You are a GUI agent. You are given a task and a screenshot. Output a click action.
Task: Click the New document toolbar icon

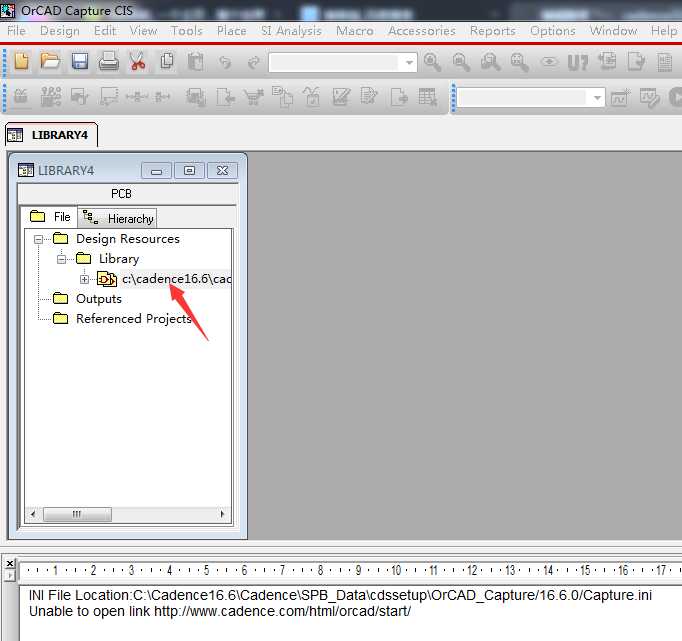point(21,61)
